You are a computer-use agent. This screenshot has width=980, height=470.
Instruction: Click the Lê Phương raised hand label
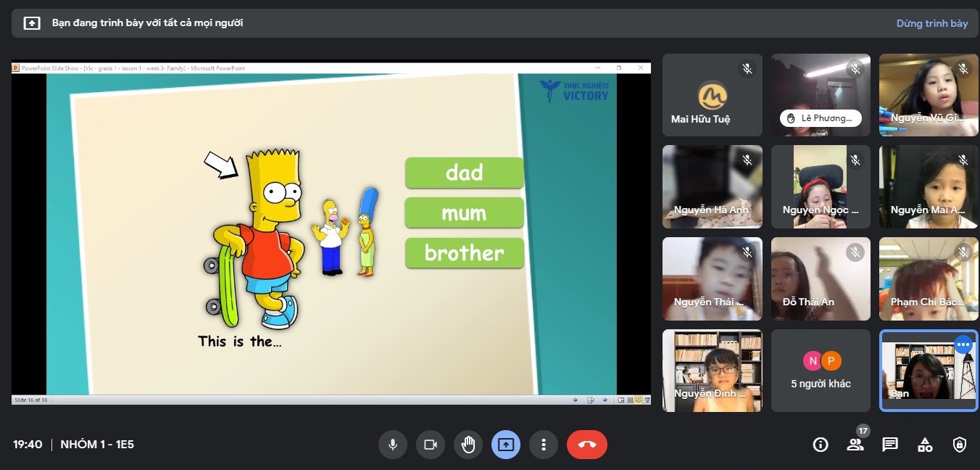(x=821, y=118)
